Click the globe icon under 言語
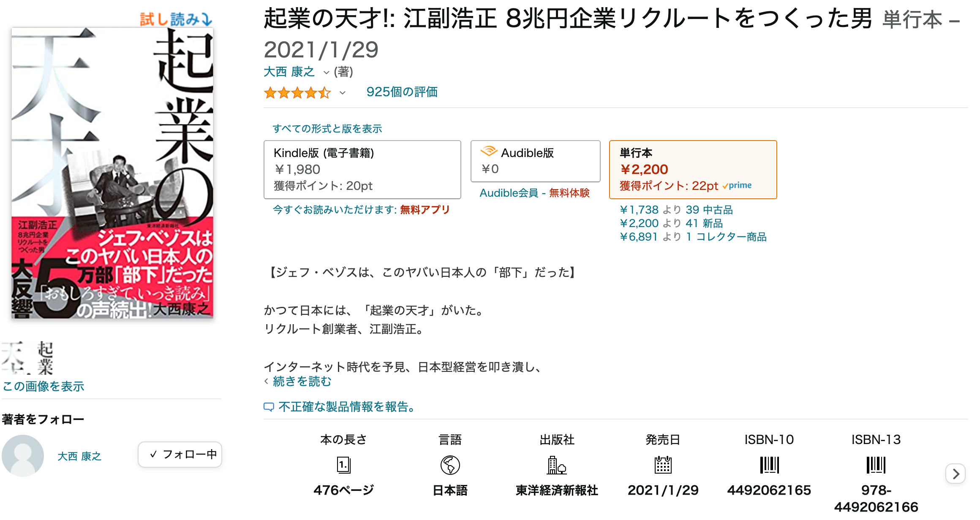This screenshot has width=980, height=520. (450, 466)
